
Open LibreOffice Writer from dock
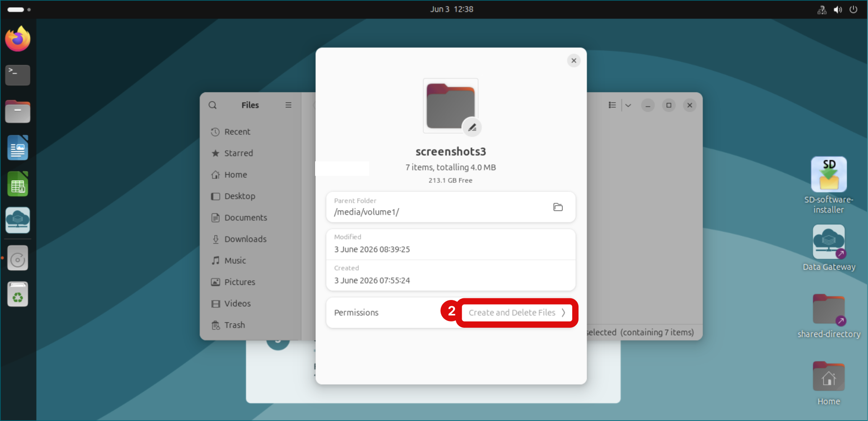click(x=18, y=148)
